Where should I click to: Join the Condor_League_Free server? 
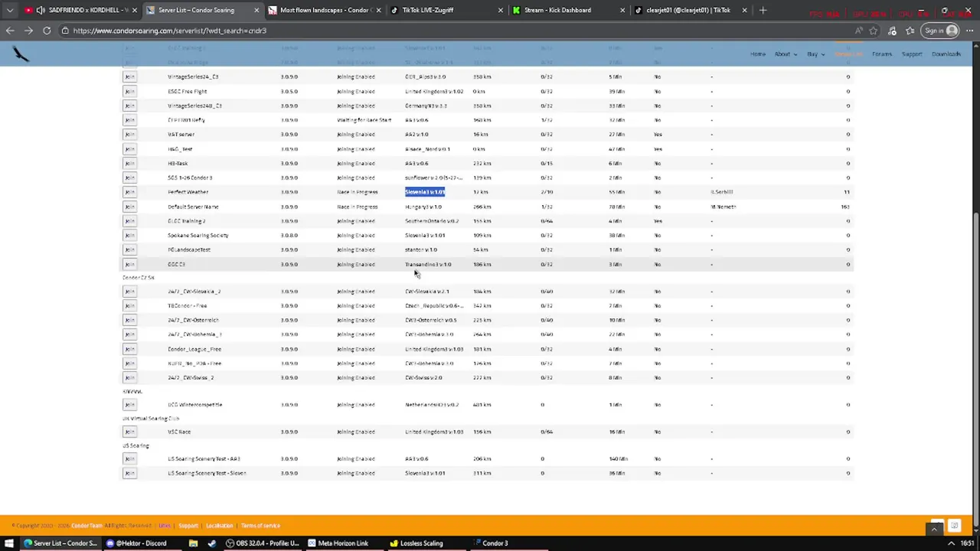pyautogui.click(x=129, y=349)
